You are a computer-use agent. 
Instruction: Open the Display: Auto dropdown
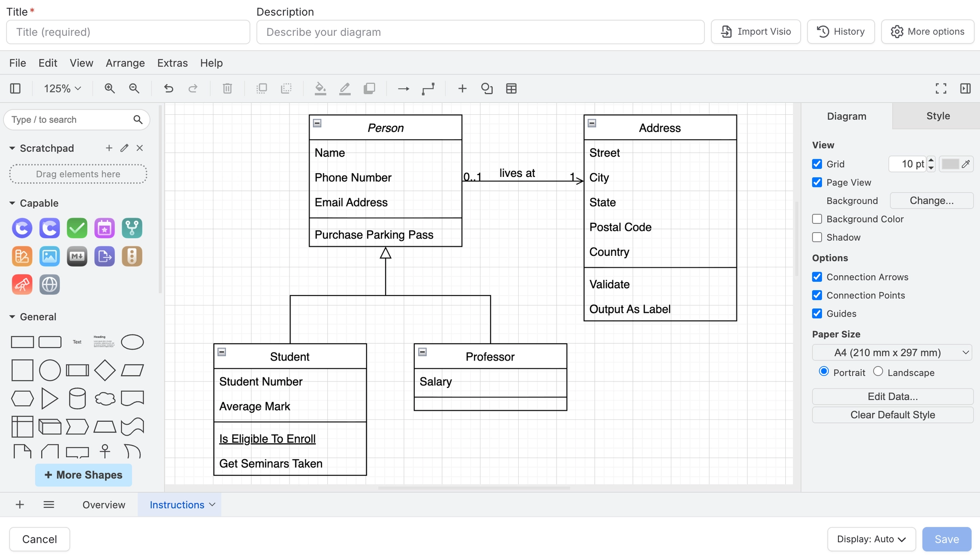point(871,539)
